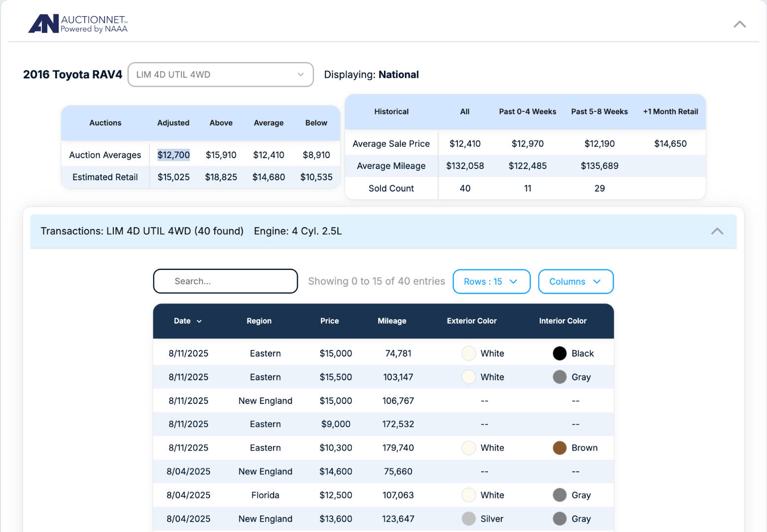Click the Florida region cell
This screenshot has width=767, height=532.
pyautogui.click(x=265, y=495)
